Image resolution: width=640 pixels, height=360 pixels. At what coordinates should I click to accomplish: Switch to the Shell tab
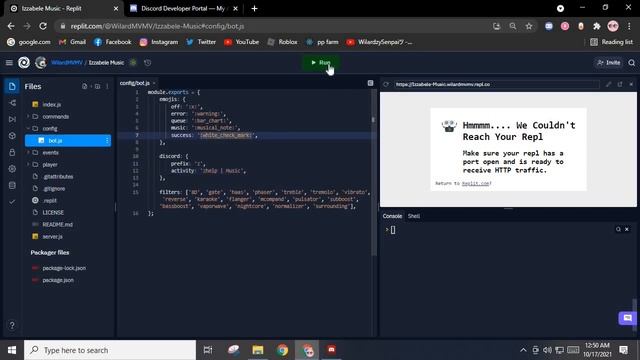coord(414,216)
